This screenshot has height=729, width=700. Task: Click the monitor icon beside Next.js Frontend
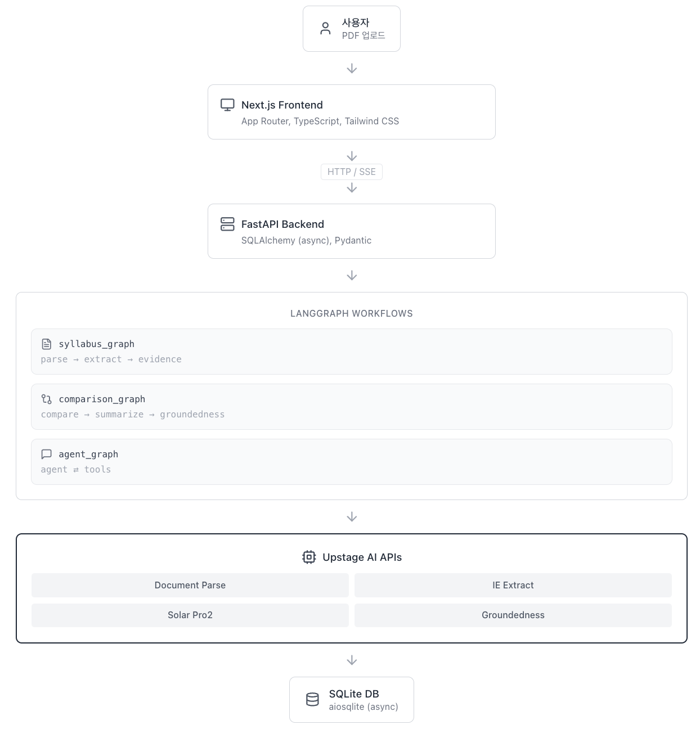coord(227,105)
